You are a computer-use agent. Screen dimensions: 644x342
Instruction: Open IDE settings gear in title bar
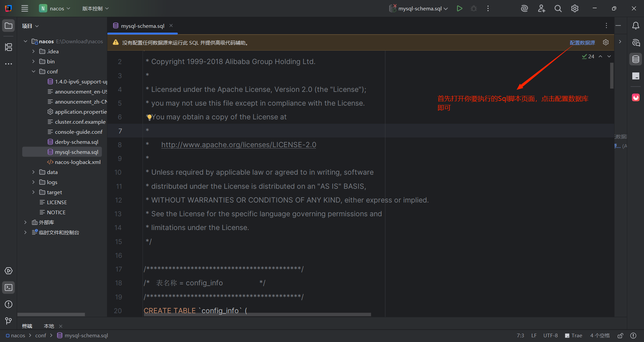pos(575,8)
